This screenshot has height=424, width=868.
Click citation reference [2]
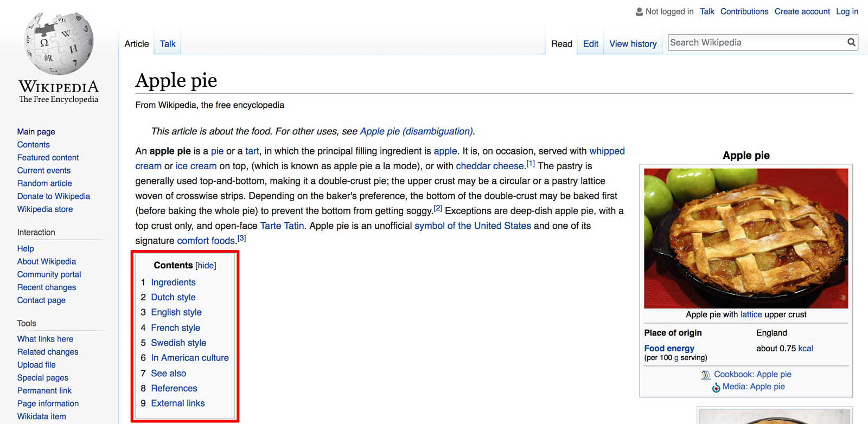point(438,208)
